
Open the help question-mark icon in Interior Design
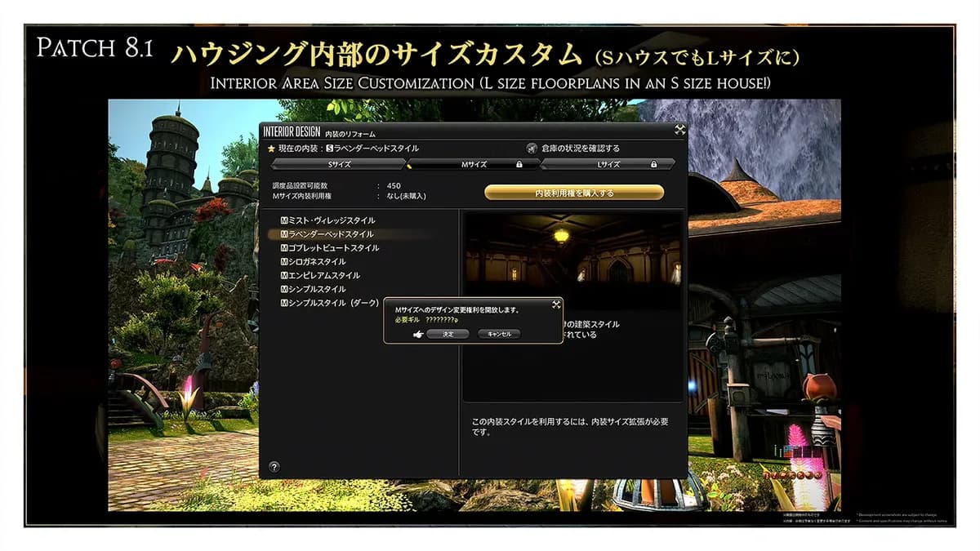click(x=274, y=467)
